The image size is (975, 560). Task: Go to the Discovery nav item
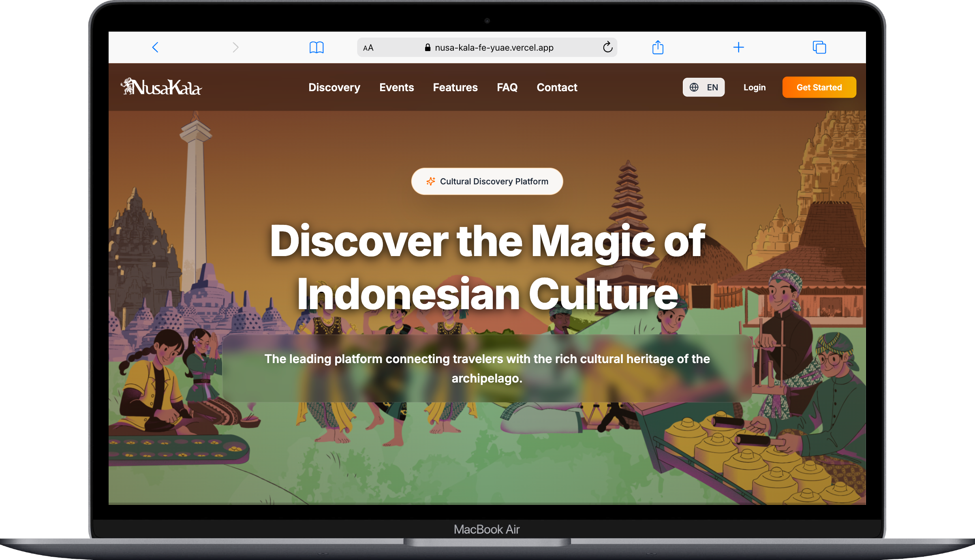[334, 88]
